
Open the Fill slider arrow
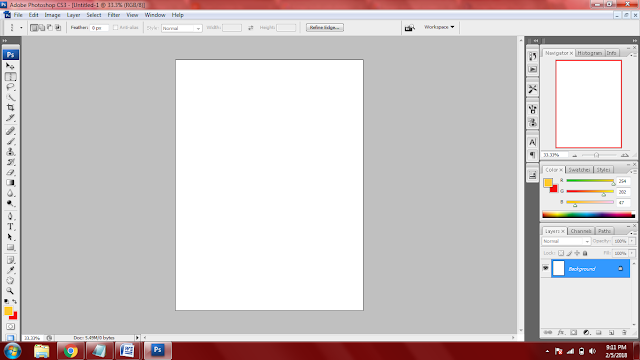[632, 253]
